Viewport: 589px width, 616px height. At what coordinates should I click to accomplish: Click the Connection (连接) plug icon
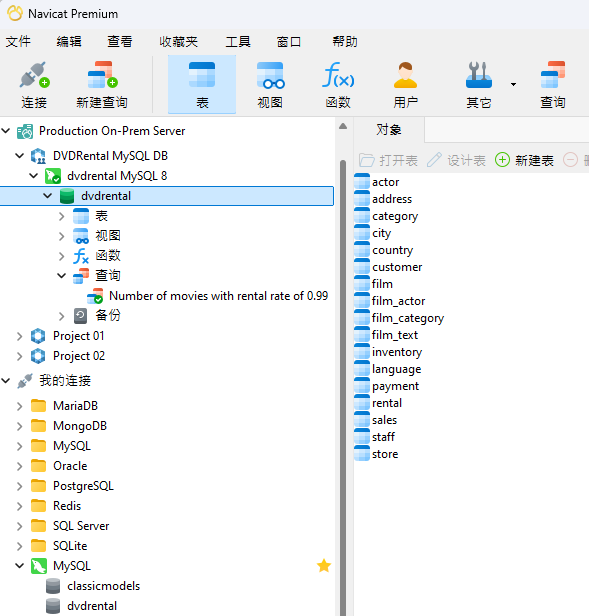pyautogui.click(x=34, y=75)
